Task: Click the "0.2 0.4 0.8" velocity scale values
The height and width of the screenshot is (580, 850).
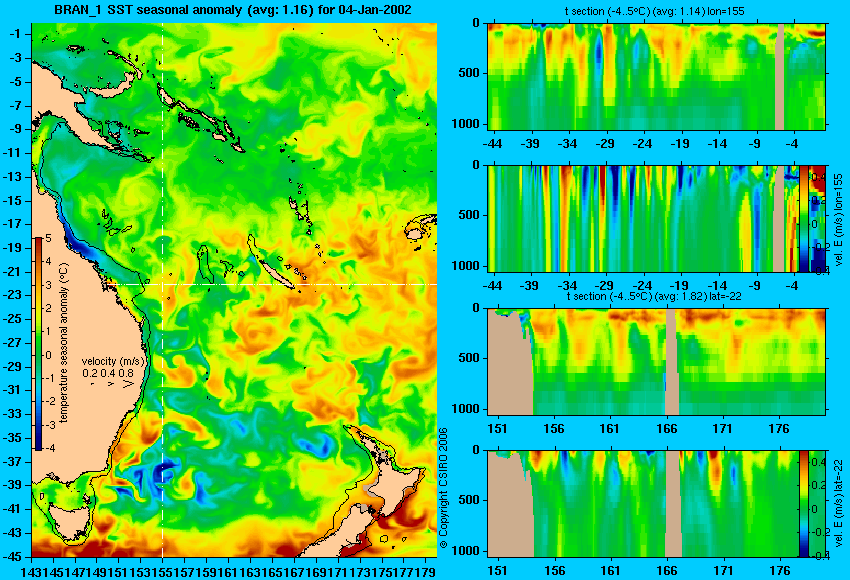Action: 108,373
